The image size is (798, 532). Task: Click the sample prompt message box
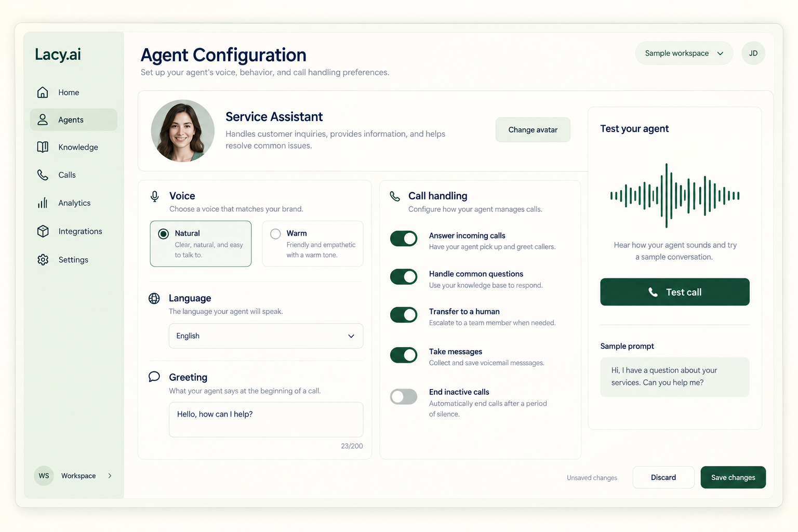675,377
